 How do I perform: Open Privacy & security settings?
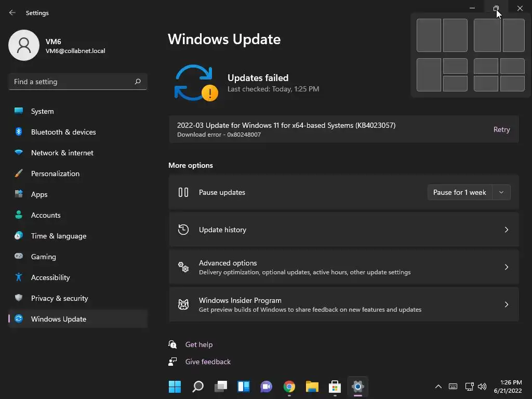pos(78,298)
